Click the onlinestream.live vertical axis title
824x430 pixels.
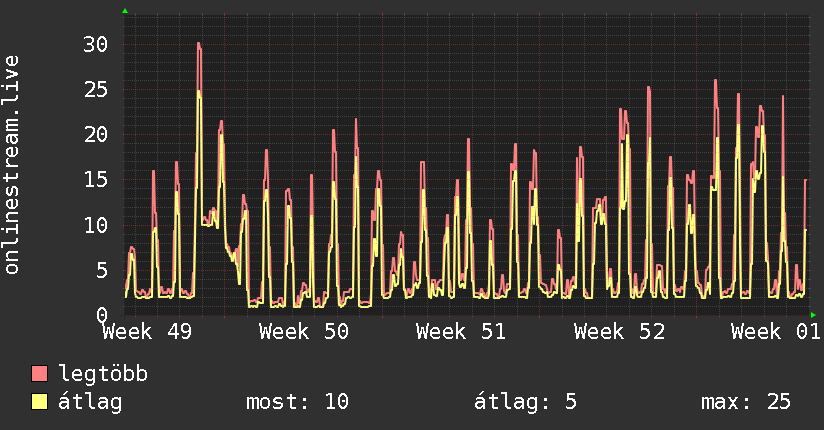[12, 165]
